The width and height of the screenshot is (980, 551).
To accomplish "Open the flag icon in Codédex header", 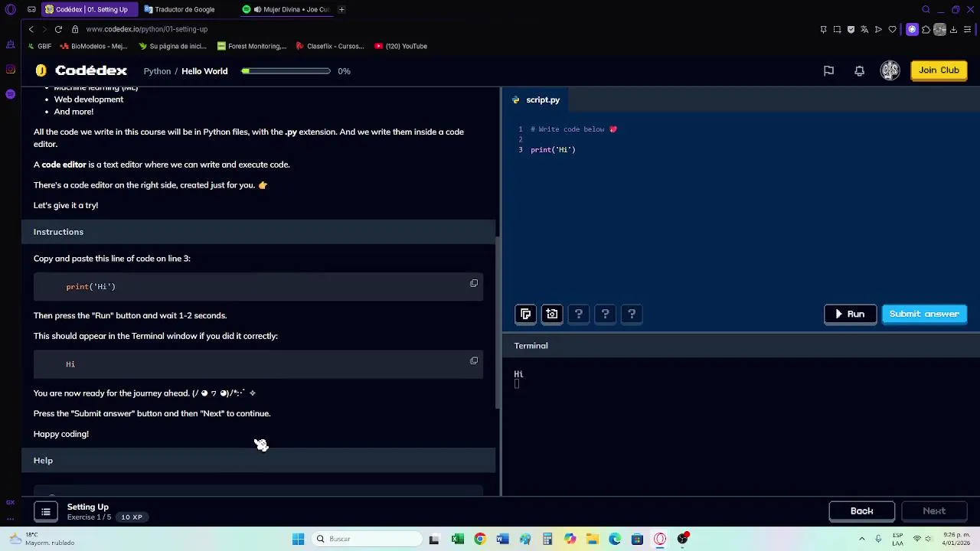I will (x=828, y=70).
